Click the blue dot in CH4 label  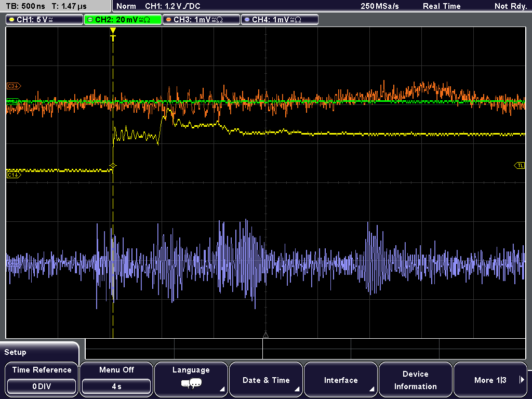[x=247, y=20]
